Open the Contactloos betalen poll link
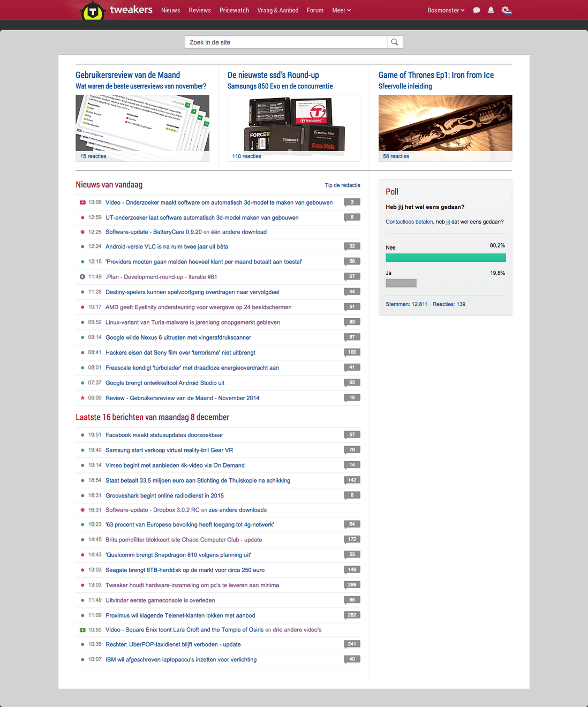 coord(409,222)
